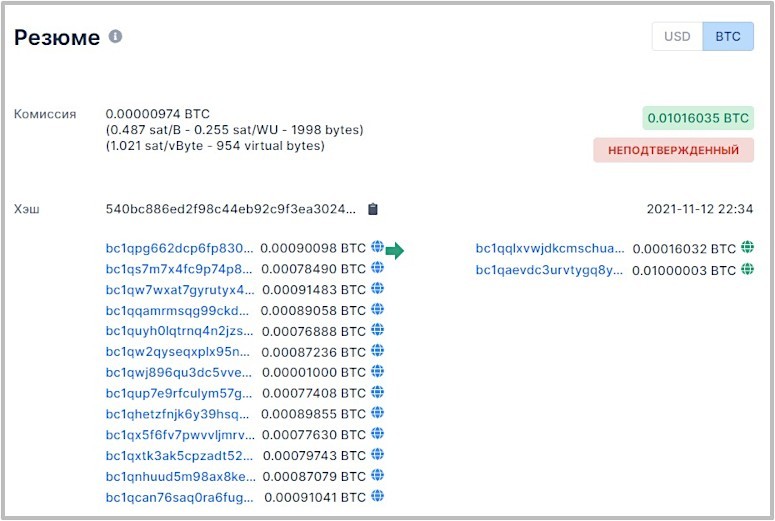Open input address bc1quyh0lqtrnq4n2jzs...

[179, 331]
